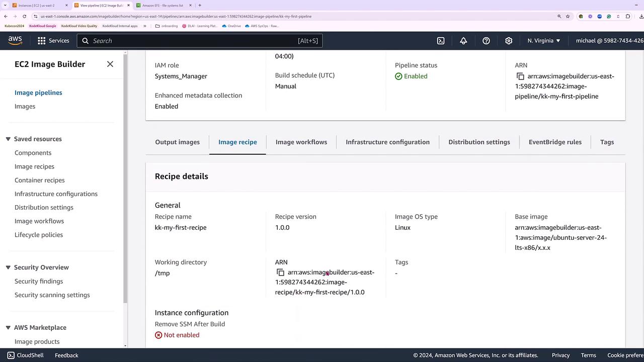Open Lifecycle policies in the sidebar
Viewport: 644px width, 362px height.
[39, 235]
